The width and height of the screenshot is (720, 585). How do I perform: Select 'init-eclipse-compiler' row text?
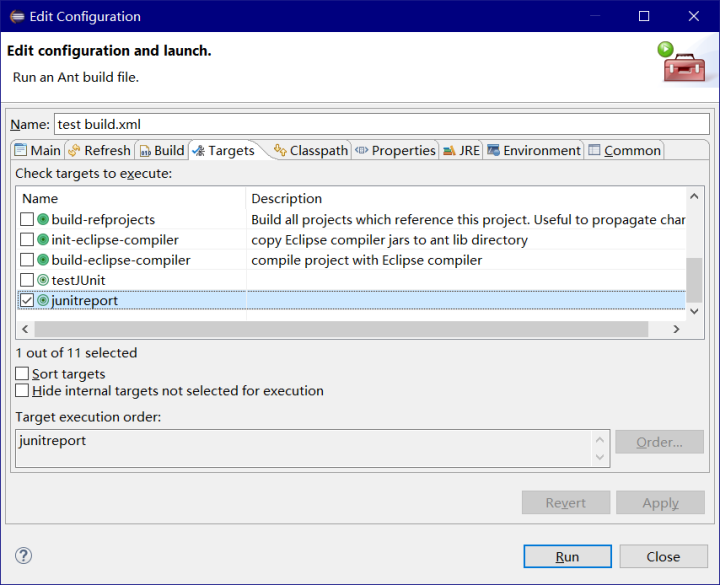click(x=115, y=240)
